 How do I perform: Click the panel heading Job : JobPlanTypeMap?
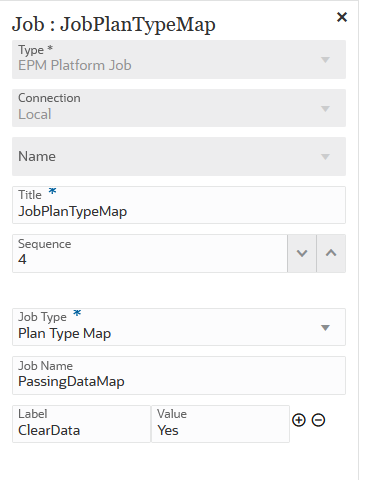tap(114, 25)
